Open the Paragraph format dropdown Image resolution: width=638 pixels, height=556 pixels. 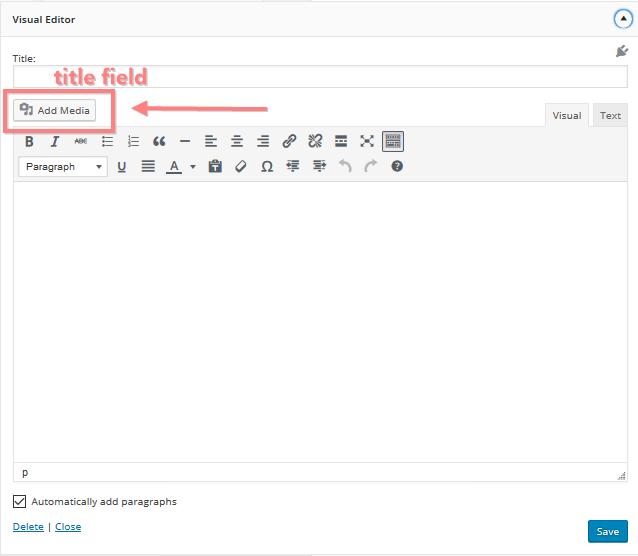tap(63, 167)
